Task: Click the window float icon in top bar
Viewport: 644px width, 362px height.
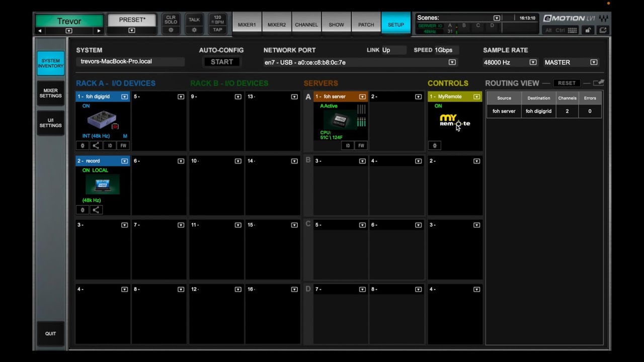Action: tap(603, 30)
